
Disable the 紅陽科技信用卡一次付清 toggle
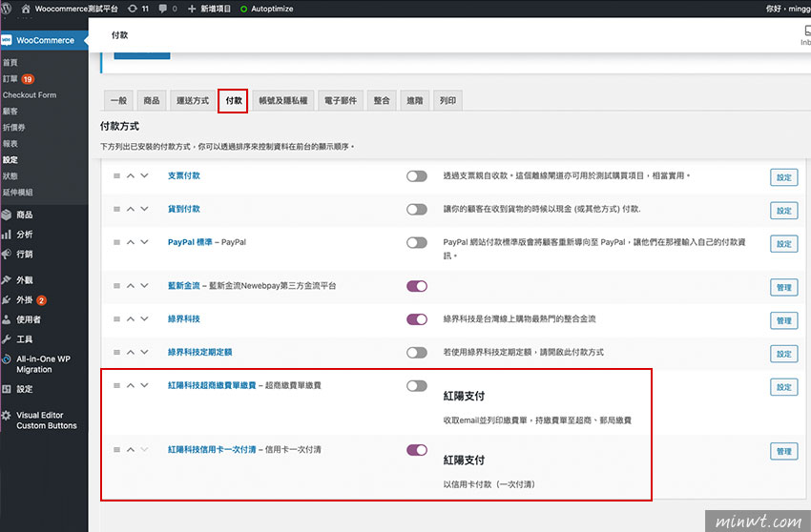417,450
